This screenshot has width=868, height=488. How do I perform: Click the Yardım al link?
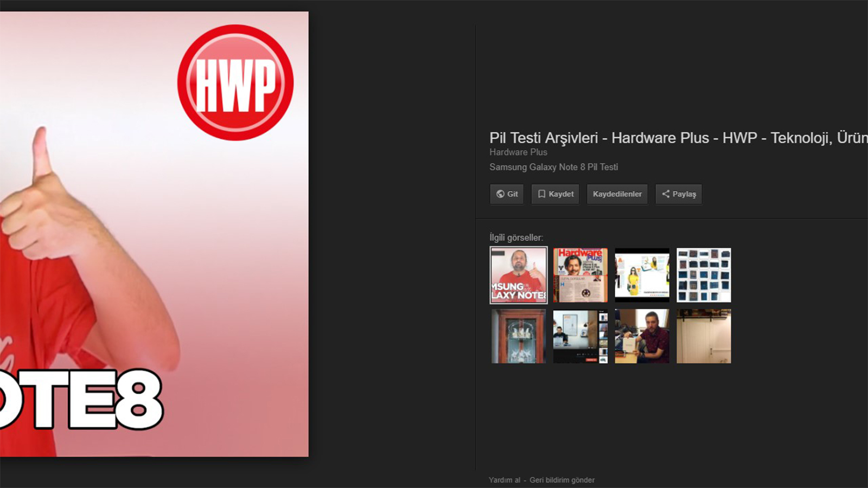coord(505,480)
